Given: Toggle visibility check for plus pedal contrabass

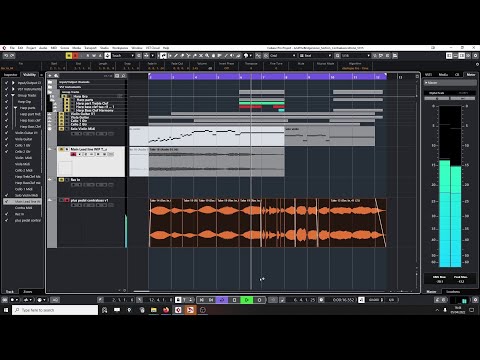Looking at the screenshot, I should 6,220.
